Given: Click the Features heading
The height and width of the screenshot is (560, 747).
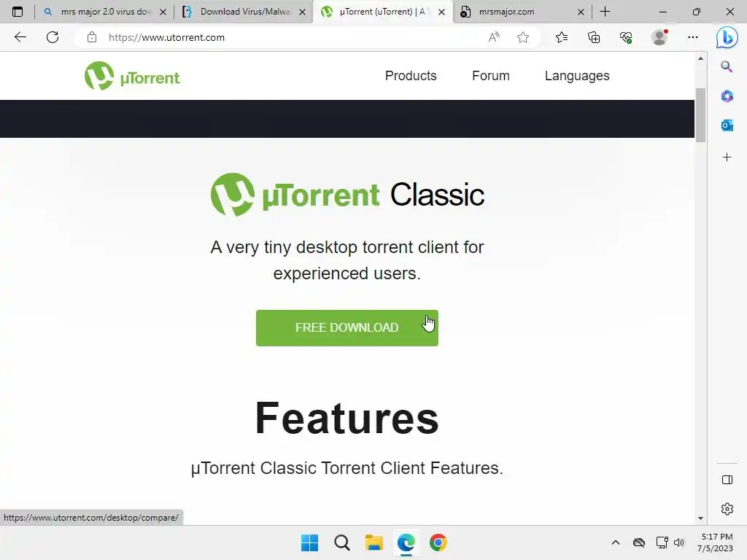Looking at the screenshot, I should click(x=347, y=418).
